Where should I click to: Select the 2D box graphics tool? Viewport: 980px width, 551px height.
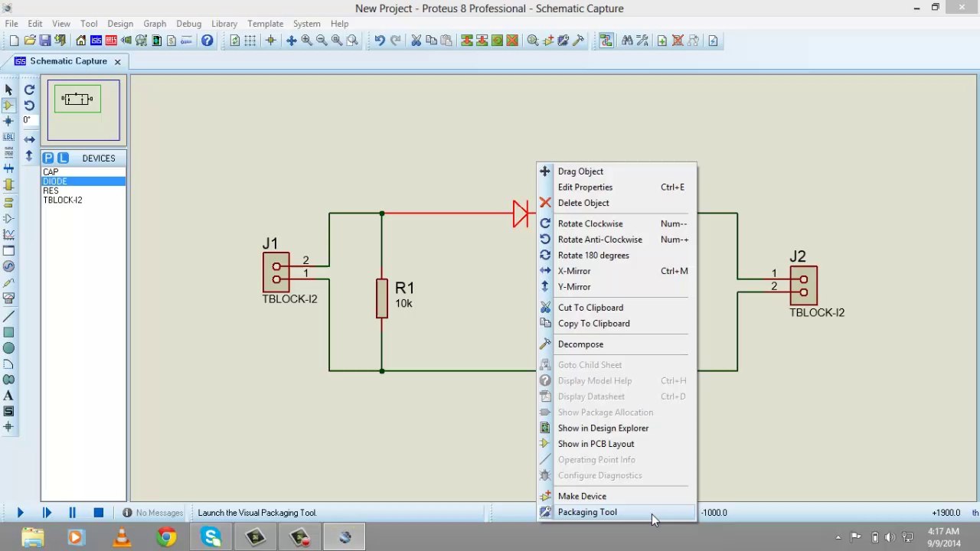(8, 332)
